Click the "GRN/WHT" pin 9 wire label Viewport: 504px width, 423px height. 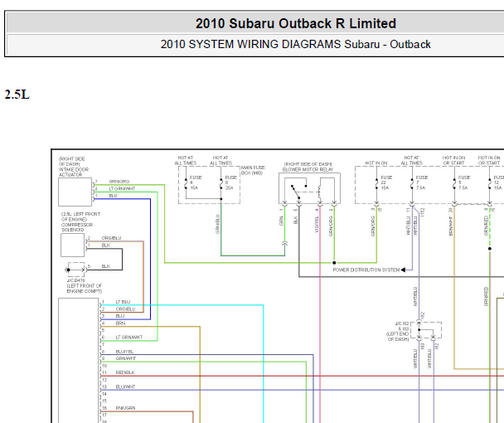(126, 358)
